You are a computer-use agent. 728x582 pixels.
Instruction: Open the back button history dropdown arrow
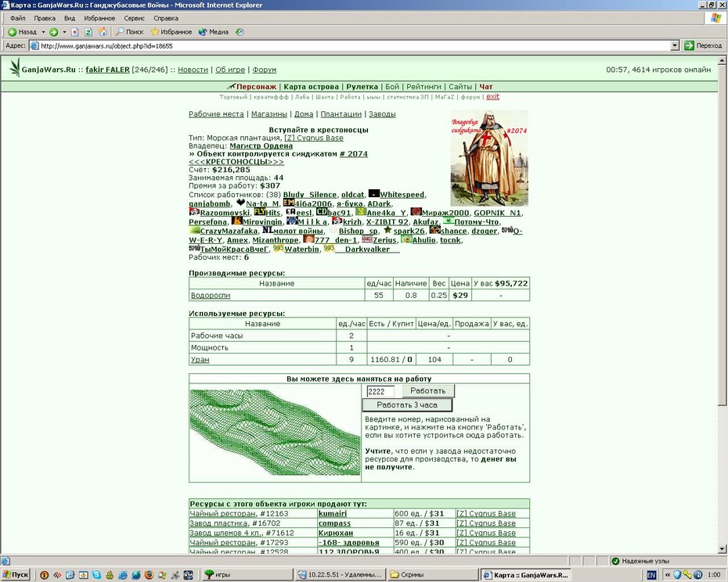[x=43, y=32]
